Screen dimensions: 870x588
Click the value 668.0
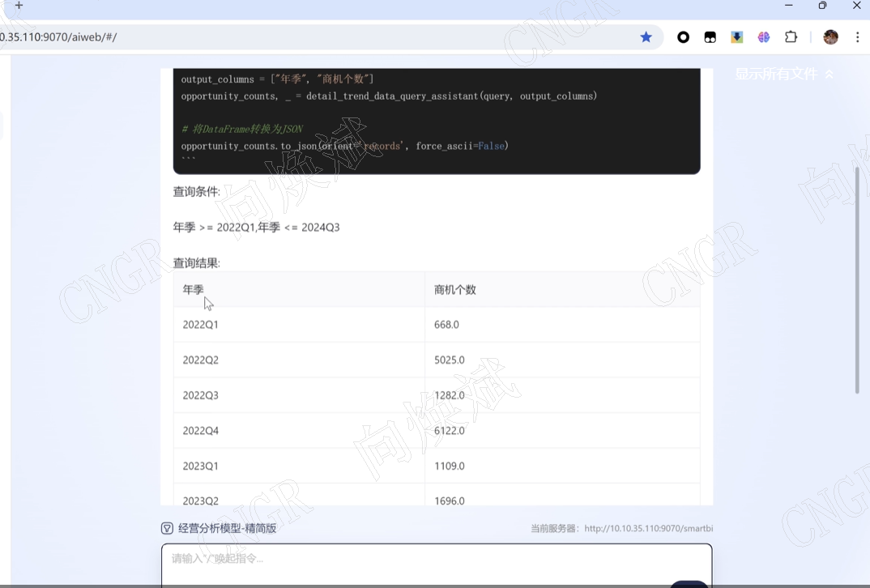[x=446, y=325]
